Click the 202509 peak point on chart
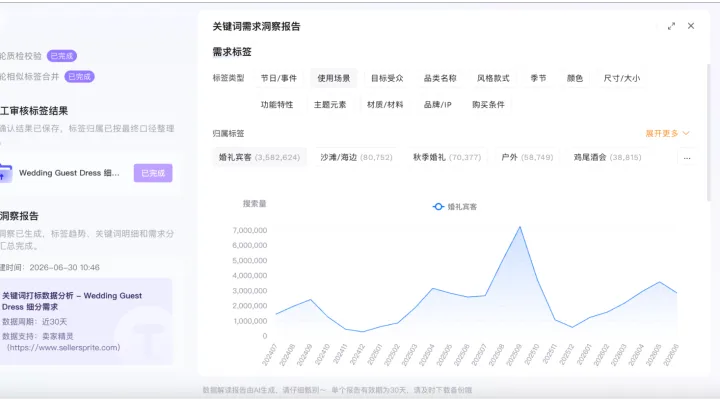720x403 pixels. click(520, 227)
